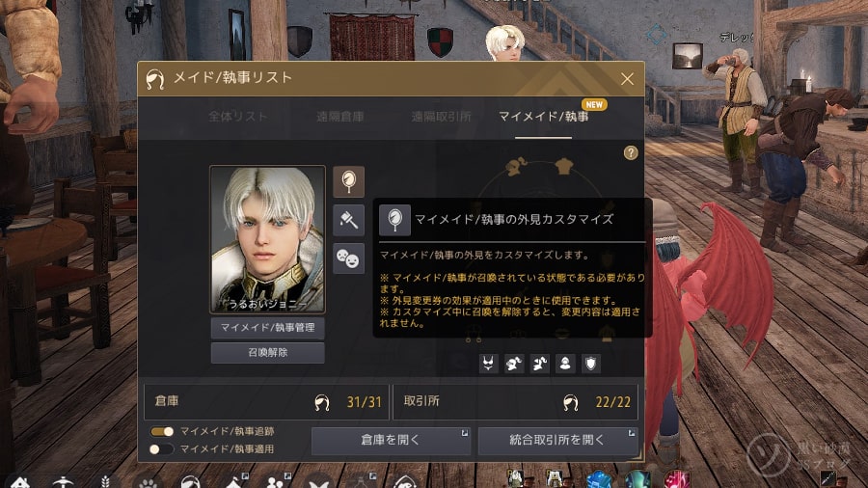Screen dimensions: 868x488
Task: Click the house icon on bottom bar
Action: 19,482
